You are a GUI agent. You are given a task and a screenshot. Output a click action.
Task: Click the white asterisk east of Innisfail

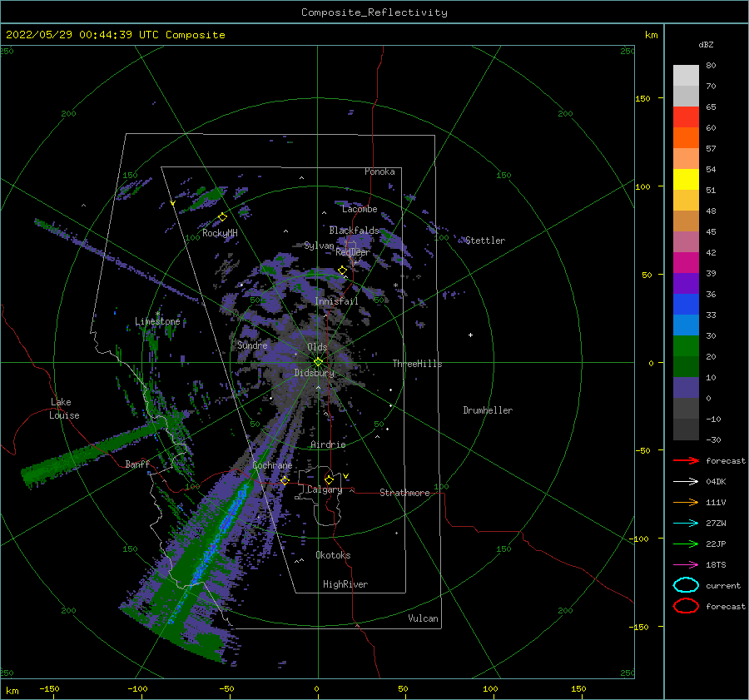395,285
